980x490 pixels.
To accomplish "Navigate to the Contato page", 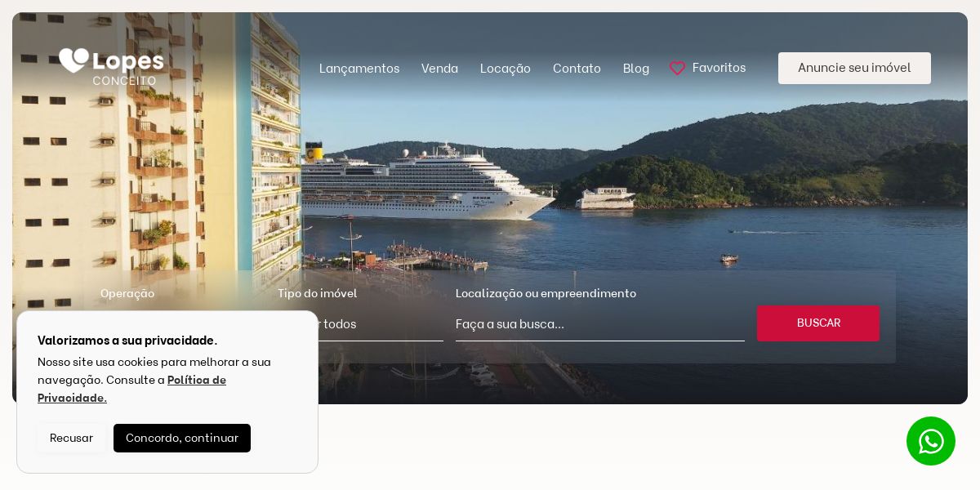I will pos(577,69).
